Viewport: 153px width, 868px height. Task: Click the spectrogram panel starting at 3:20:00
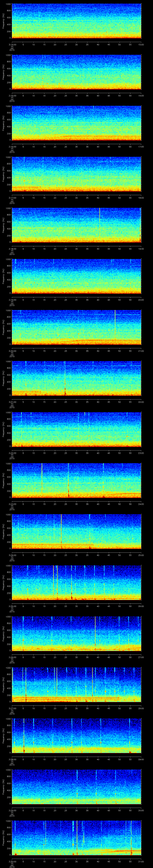76,327
